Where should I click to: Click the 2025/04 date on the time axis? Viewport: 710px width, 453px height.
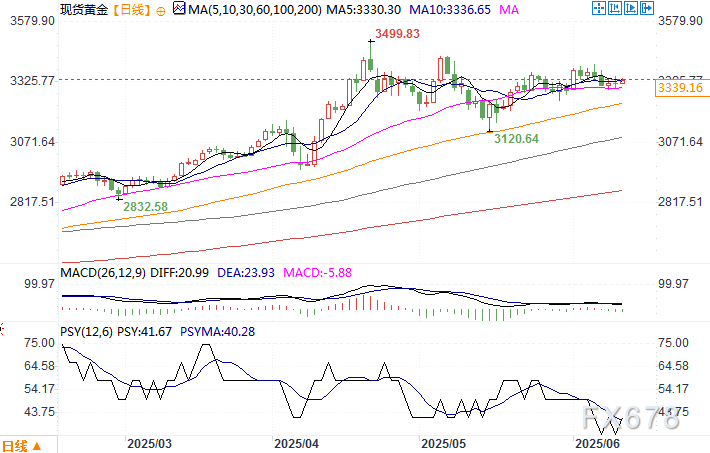tap(296, 442)
